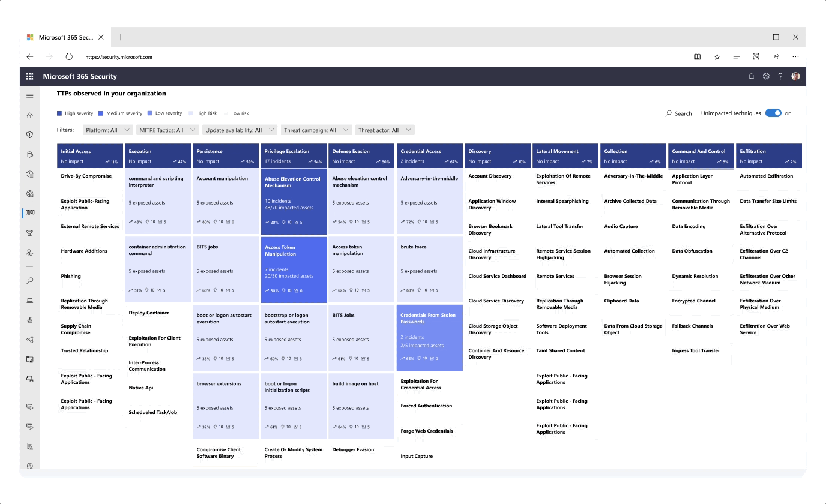Click the browser favorites star icon
The width and height of the screenshot is (826, 504).
717,56
